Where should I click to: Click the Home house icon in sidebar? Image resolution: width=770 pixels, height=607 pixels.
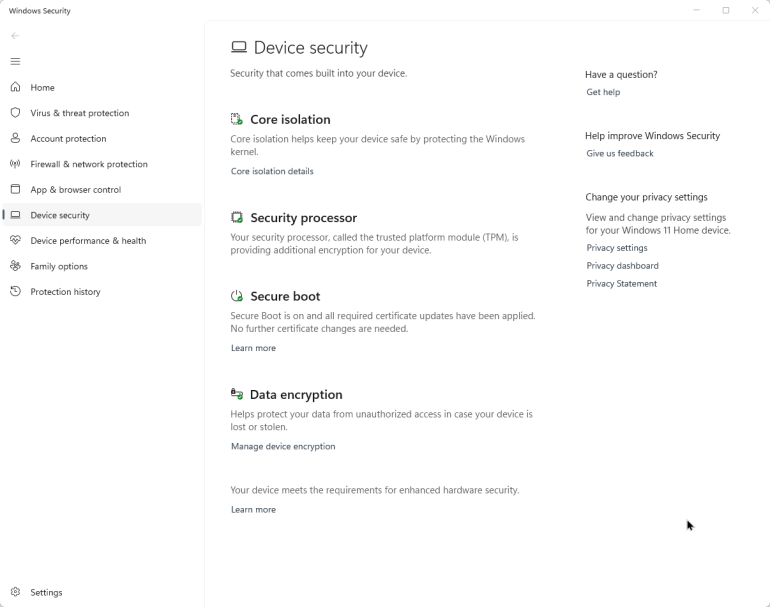pos(15,87)
